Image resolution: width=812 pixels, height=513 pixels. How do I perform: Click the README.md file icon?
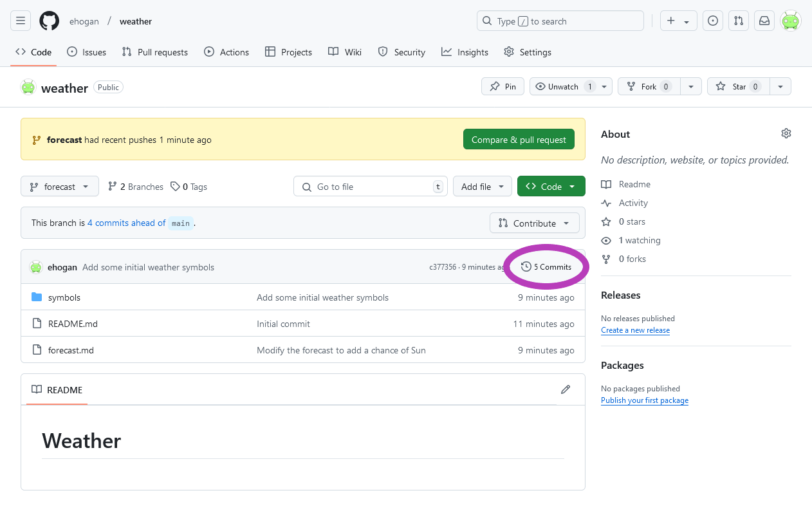(x=37, y=324)
